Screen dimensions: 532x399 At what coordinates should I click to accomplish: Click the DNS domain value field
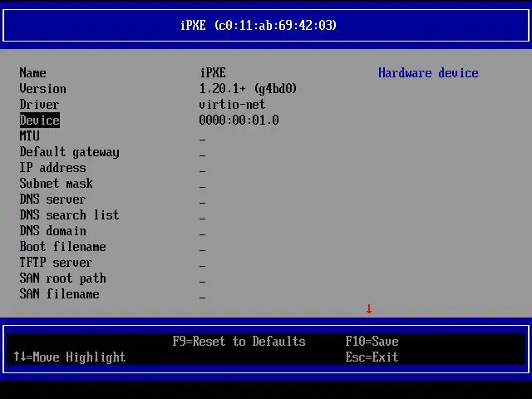pyautogui.click(x=203, y=234)
